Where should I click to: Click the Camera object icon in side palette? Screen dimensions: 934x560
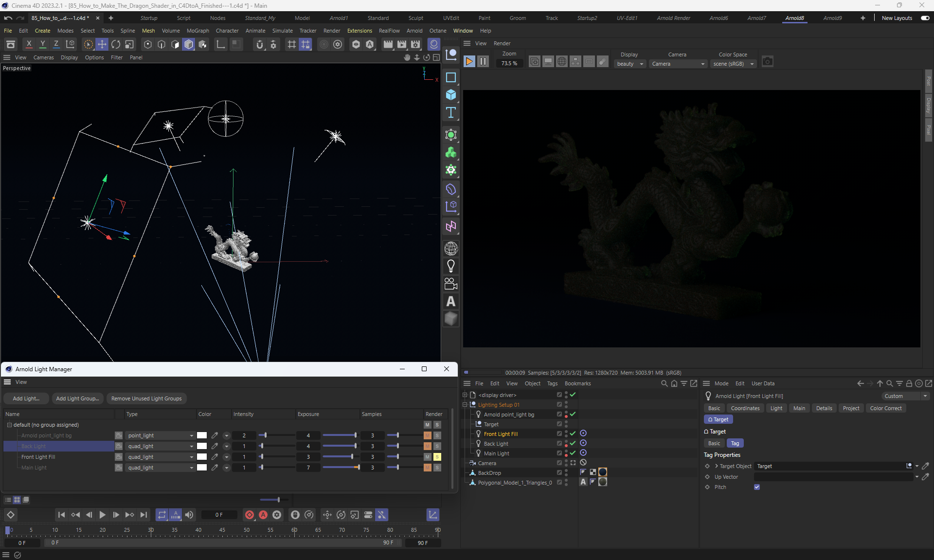coord(451,284)
